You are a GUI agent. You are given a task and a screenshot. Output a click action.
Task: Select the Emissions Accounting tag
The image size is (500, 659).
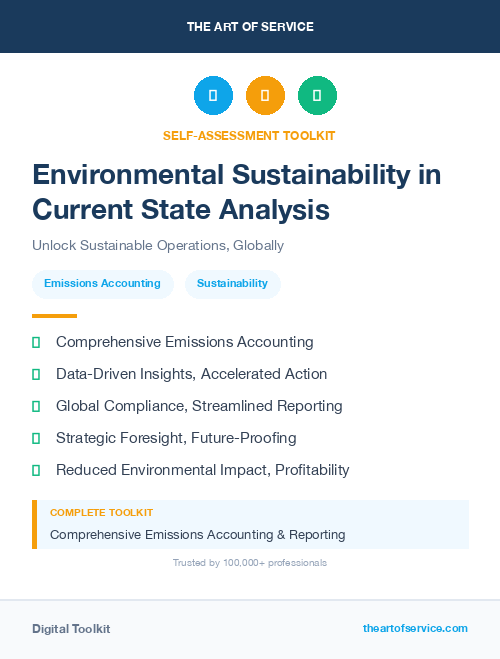(x=103, y=284)
